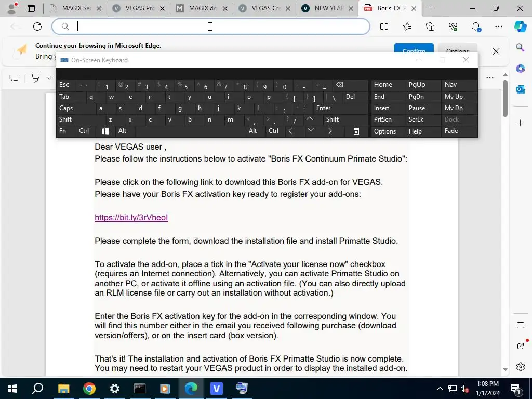Image resolution: width=532 pixels, height=399 pixels.
Task: Click the scroll down arrow of PDF viewer
Action: [x=505, y=369]
